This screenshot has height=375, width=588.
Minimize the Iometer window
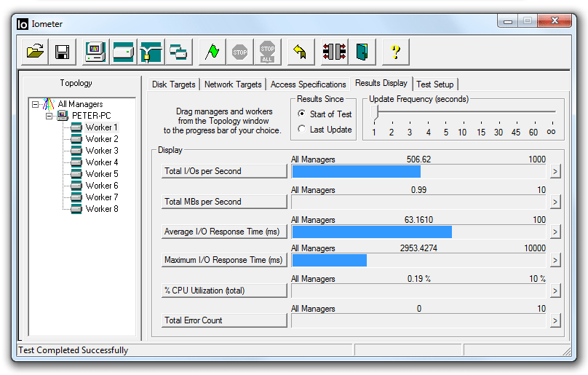[508, 21]
